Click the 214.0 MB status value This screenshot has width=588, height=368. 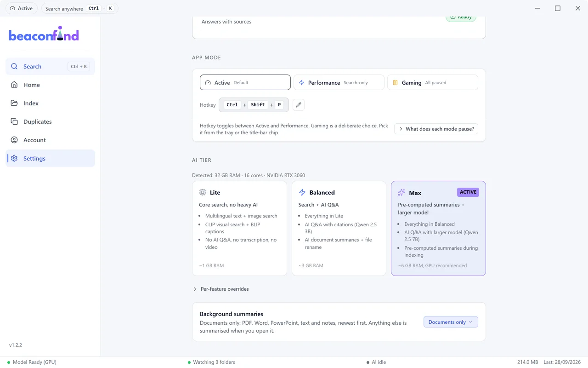[527, 362]
